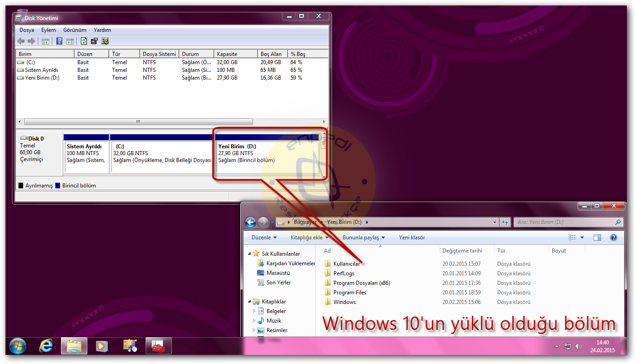Screen dimensions: 636x364
Task: Click the search magnifier in Explorer
Action: tap(618, 222)
